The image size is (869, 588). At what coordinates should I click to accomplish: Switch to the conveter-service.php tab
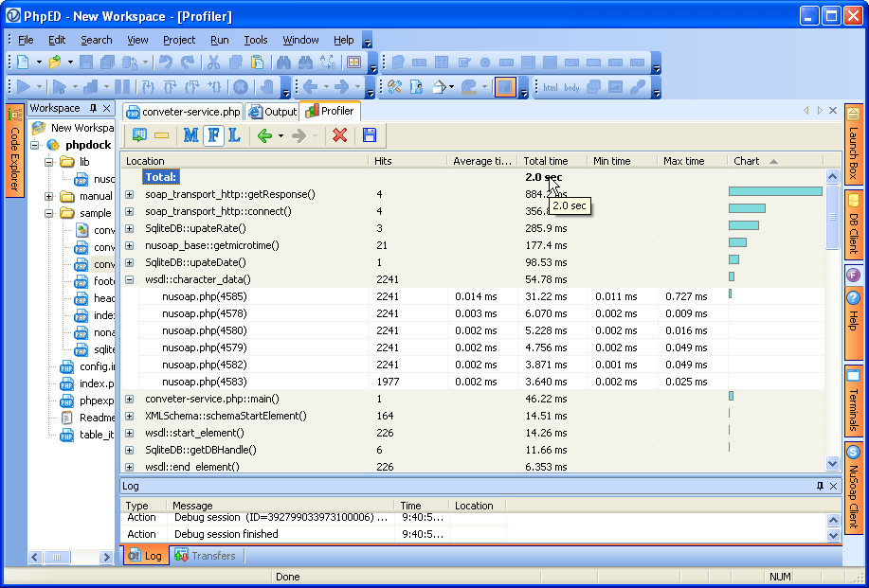[x=184, y=112]
